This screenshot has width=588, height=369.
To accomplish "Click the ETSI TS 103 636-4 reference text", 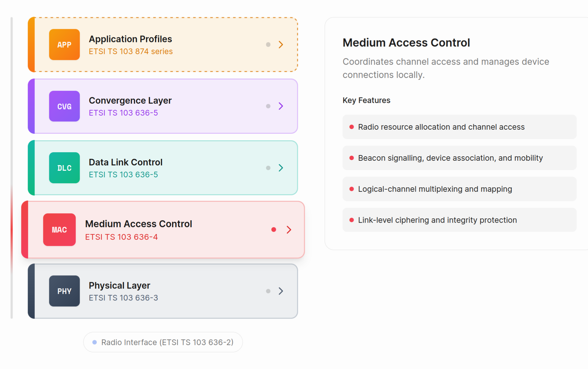I will pyautogui.click(x=122, y=237).
